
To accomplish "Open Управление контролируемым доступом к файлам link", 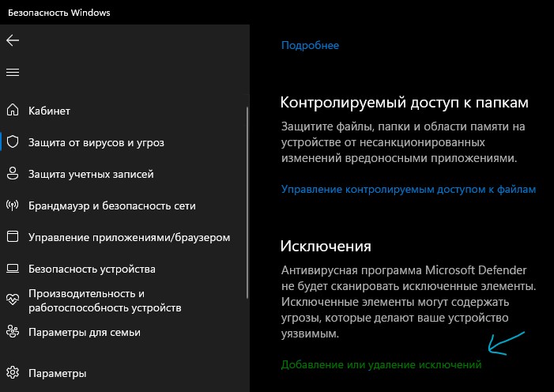I will [x=409, y=189].
